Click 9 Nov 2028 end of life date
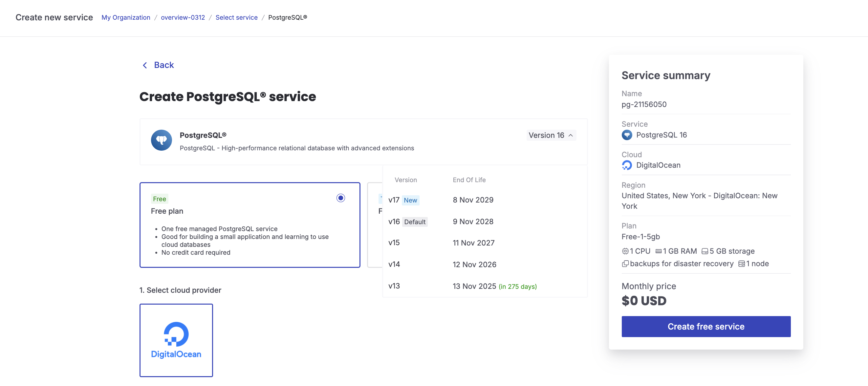Image resolution: width=868 pixels, height=386 pixels. [473, 221]
